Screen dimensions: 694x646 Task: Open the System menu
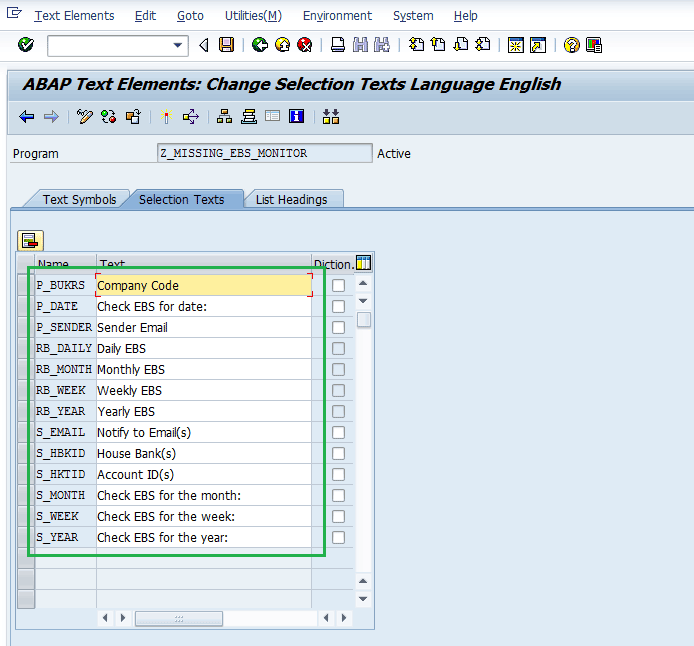pos(413,16)
